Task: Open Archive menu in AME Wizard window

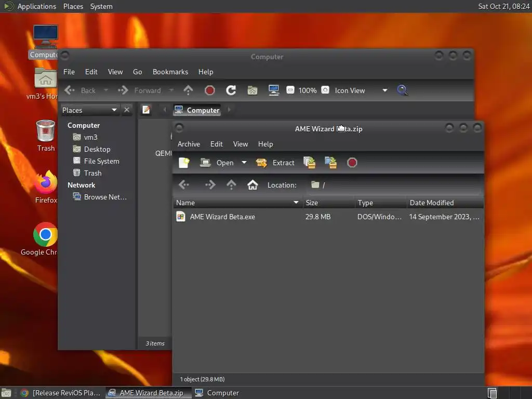Action: [189, 144]
